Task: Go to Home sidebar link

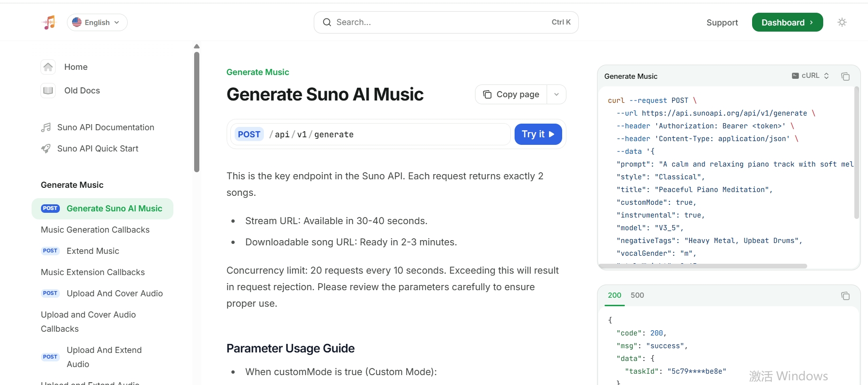Action: [76, 67]
